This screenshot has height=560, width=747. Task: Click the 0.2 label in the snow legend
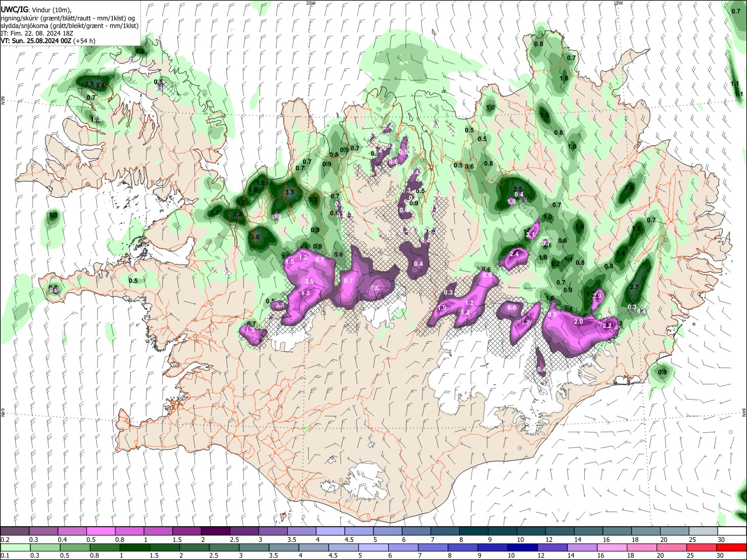tap(5, 540)
